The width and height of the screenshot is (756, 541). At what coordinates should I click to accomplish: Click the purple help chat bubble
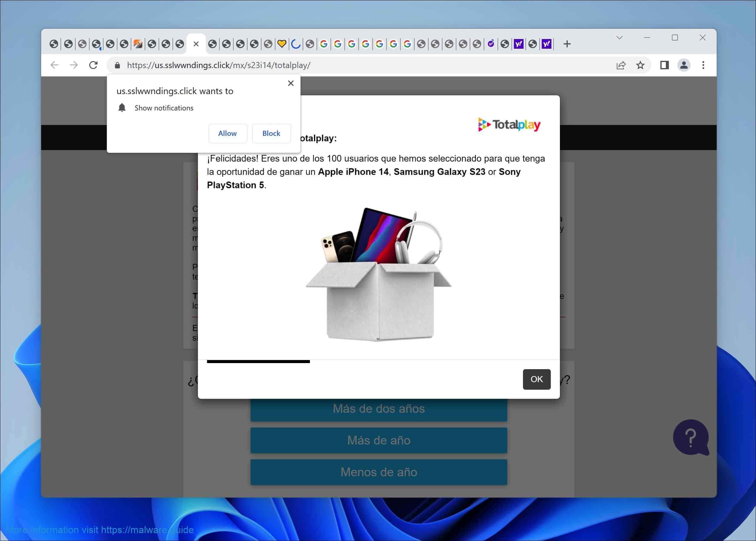click(691, 437)
